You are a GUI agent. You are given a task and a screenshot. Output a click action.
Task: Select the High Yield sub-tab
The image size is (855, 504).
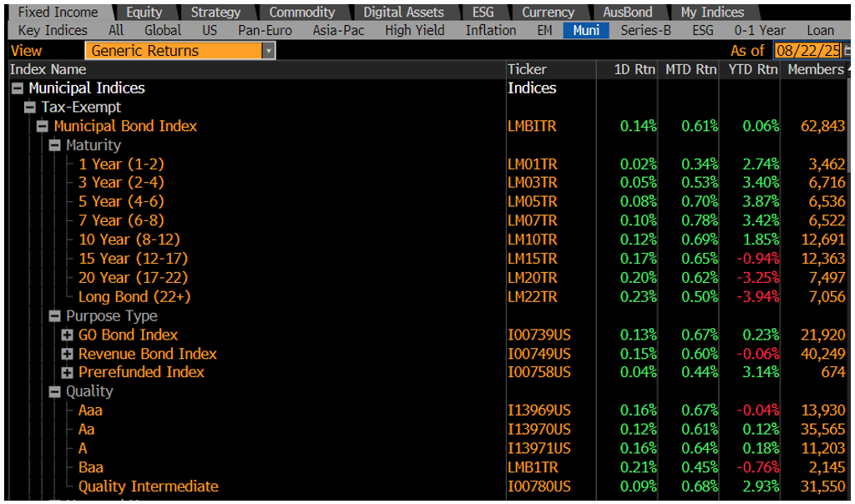click(x=415, y=31)
